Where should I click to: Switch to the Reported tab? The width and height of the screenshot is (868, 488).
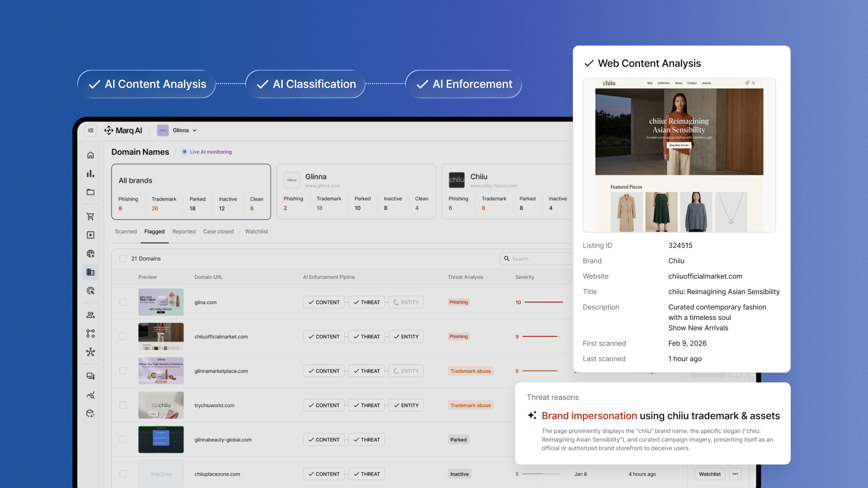184,232
